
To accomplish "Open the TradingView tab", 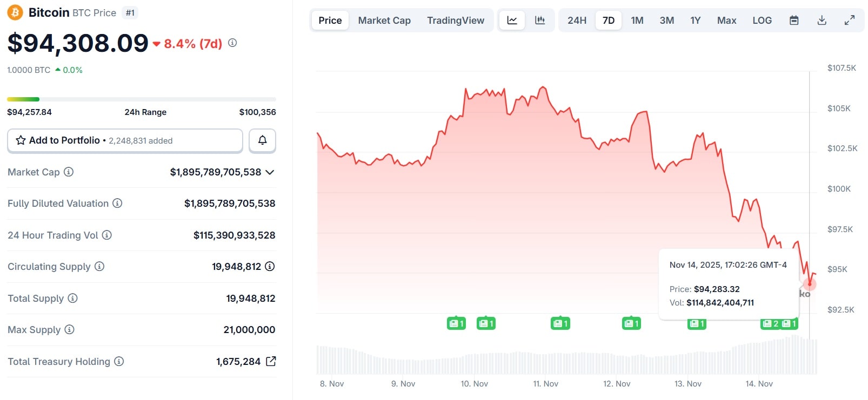I will click(455, 21).
